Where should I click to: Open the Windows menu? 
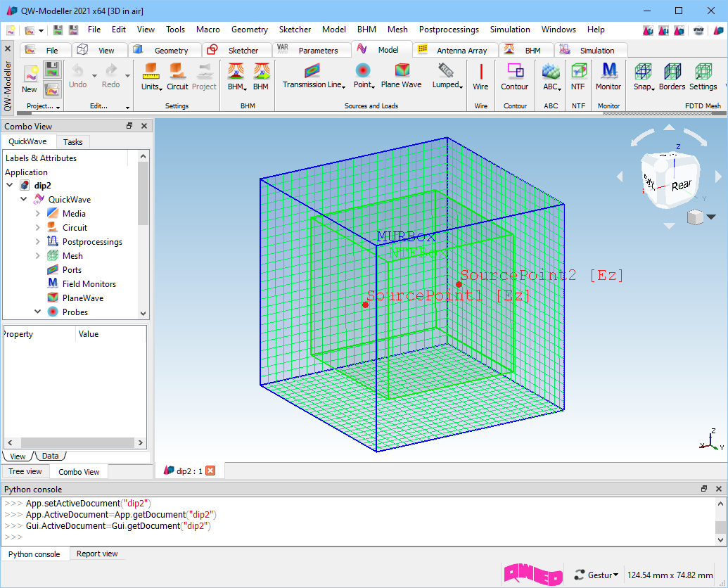[x=558, y=30]
